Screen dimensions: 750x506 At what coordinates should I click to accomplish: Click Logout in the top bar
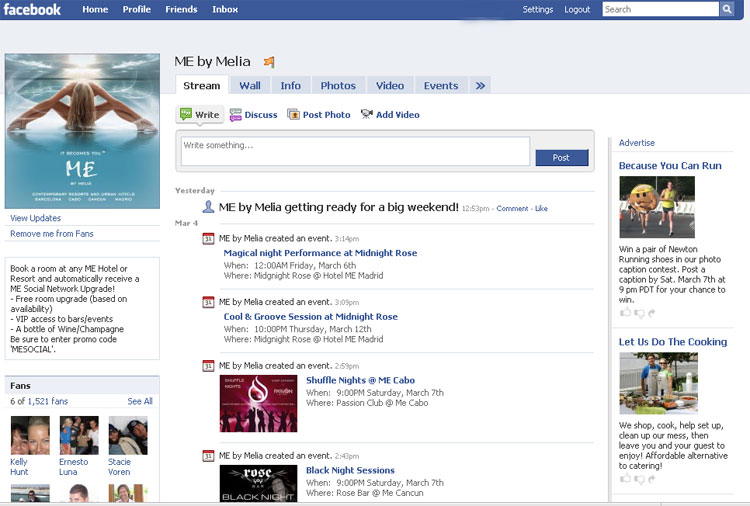(577, 9)
